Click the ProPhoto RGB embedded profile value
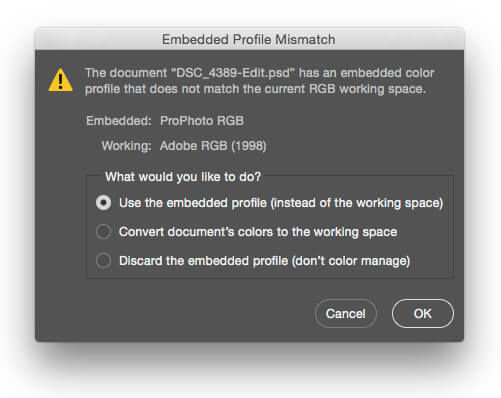 202,121
